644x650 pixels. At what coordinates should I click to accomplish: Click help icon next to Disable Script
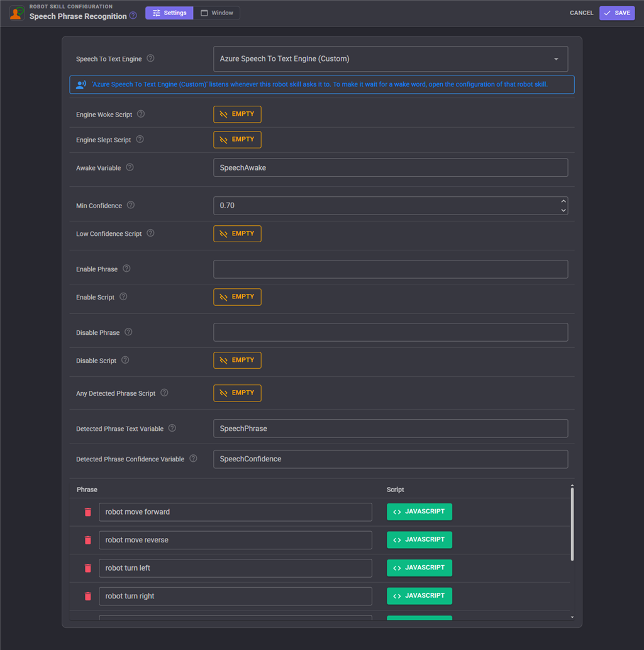[125, 360]
